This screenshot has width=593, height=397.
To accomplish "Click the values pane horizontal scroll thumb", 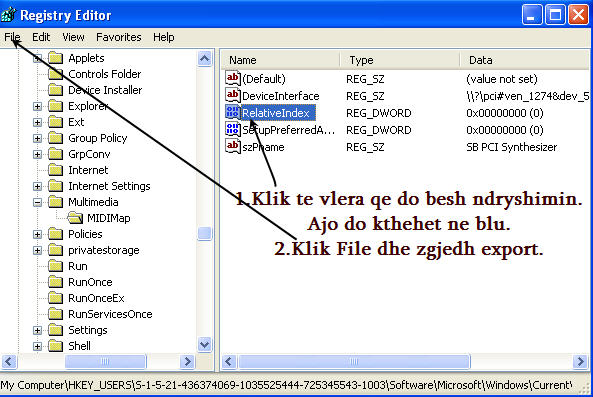I will click(354, 361).
